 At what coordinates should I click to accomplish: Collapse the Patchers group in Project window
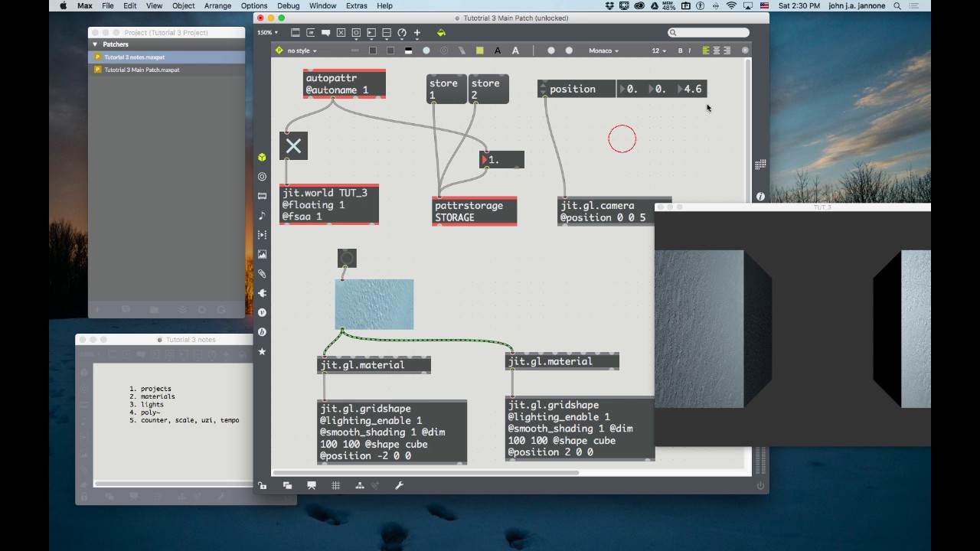pyautogui.click(x=95, y=44)
